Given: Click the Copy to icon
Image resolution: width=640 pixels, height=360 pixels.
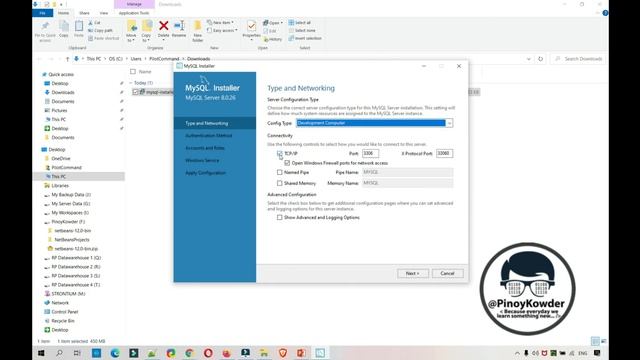Looking at the screenshot, I should [147, 27].
